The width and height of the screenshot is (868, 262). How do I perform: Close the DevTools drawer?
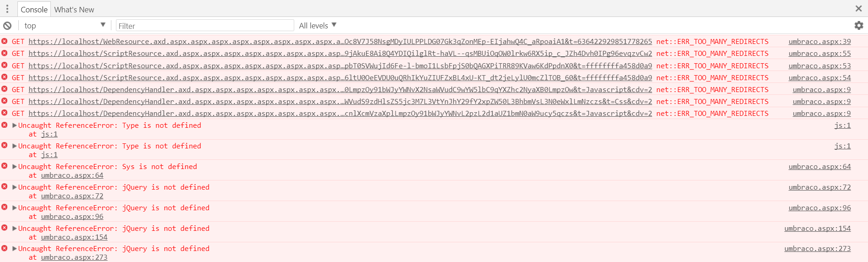(x=858, y=9)
